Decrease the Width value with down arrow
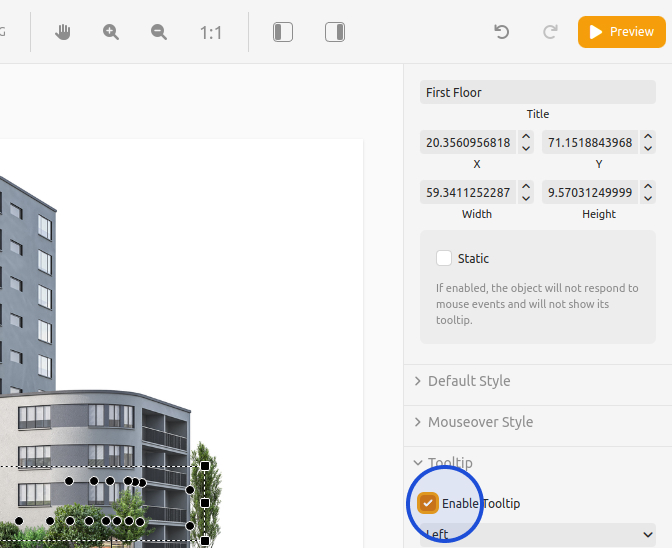This screenshot has width=672, height=548. pyautogui.click(x=526, y=198)
